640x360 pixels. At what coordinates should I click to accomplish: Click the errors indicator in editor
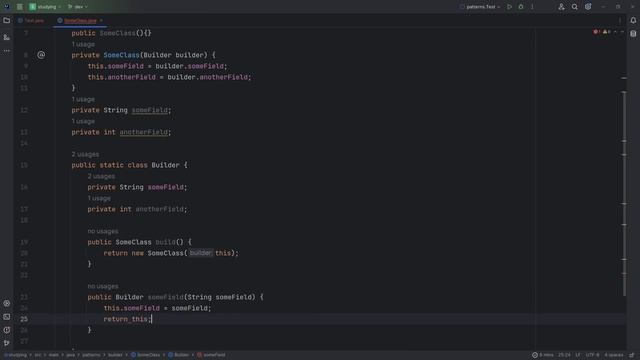596,32
